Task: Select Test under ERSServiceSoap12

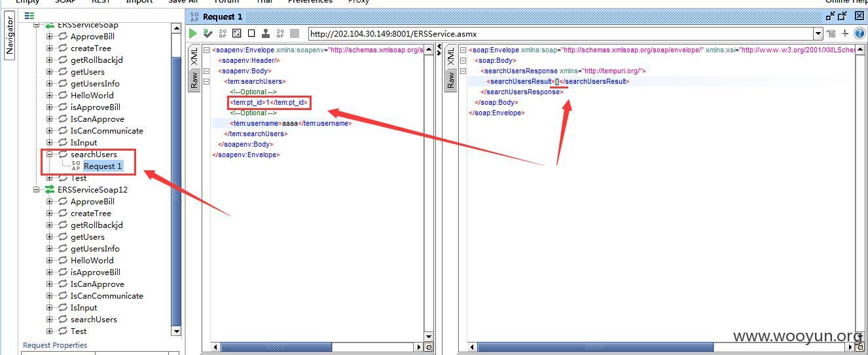Action: 79,331
